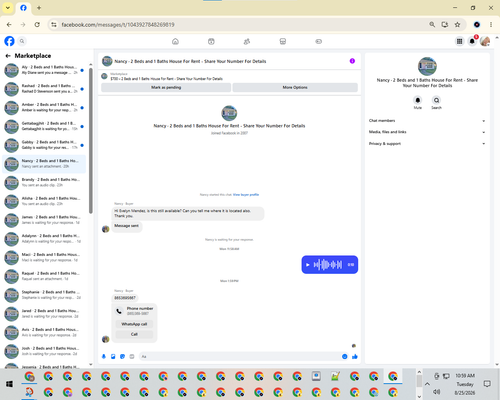The image size is (500, 400).
Task: Open the Video icon in top navigation
Action: [x=211, y=41]
